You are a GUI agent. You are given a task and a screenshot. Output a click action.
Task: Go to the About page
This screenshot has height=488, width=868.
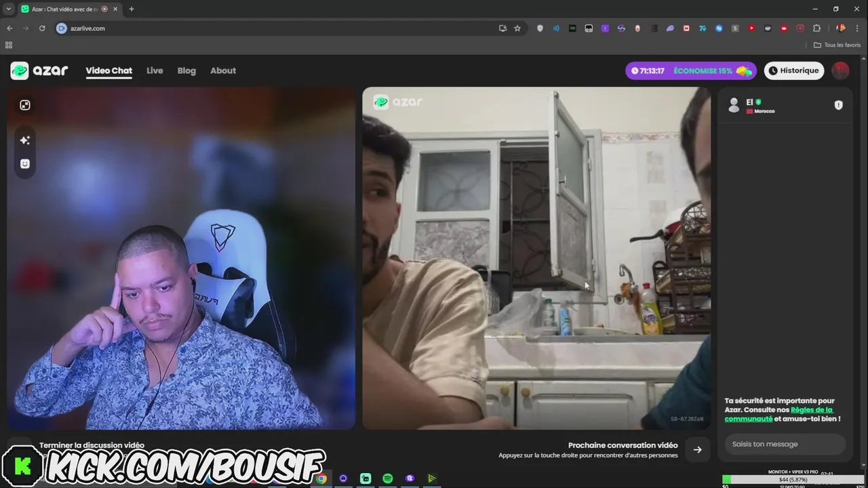point(223,70)
